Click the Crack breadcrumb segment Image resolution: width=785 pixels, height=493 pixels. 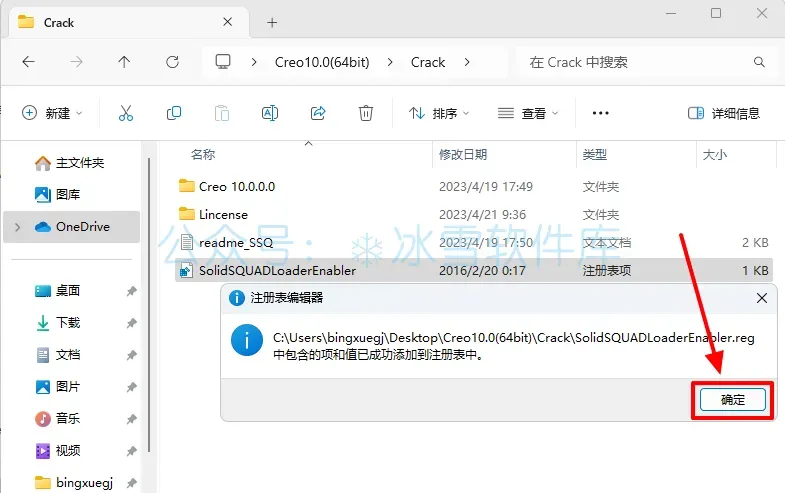click(x=428, y=62)
